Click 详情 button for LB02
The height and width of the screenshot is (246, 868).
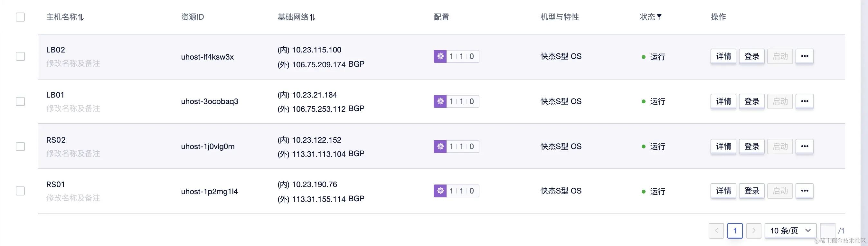723,56
